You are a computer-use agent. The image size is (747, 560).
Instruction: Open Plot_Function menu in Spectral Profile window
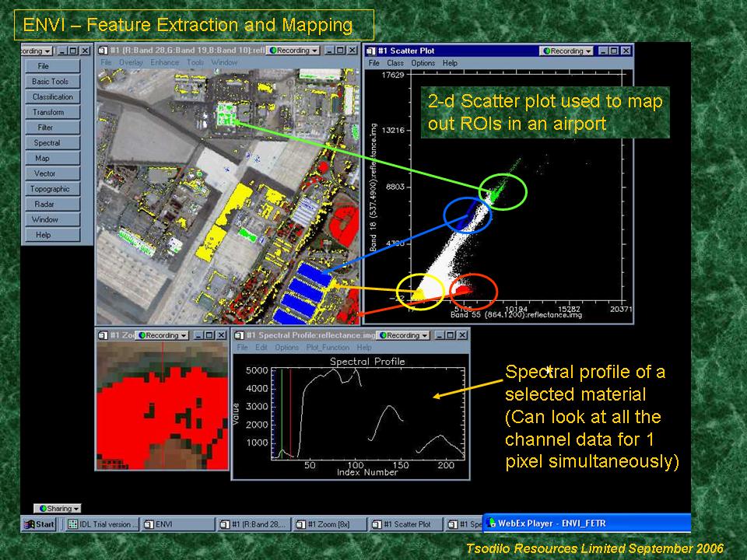[328, 348]
